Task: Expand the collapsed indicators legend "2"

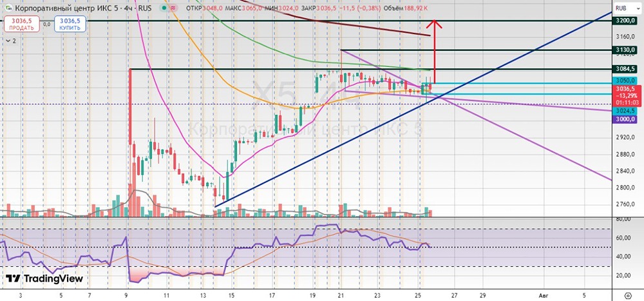Action: (x=11, y=41)
